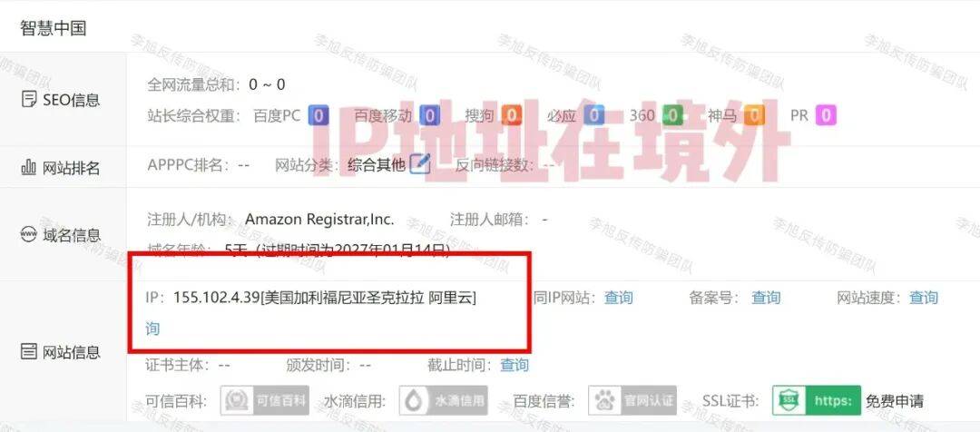Click the 水滴信用 badge button

[443, 401]
